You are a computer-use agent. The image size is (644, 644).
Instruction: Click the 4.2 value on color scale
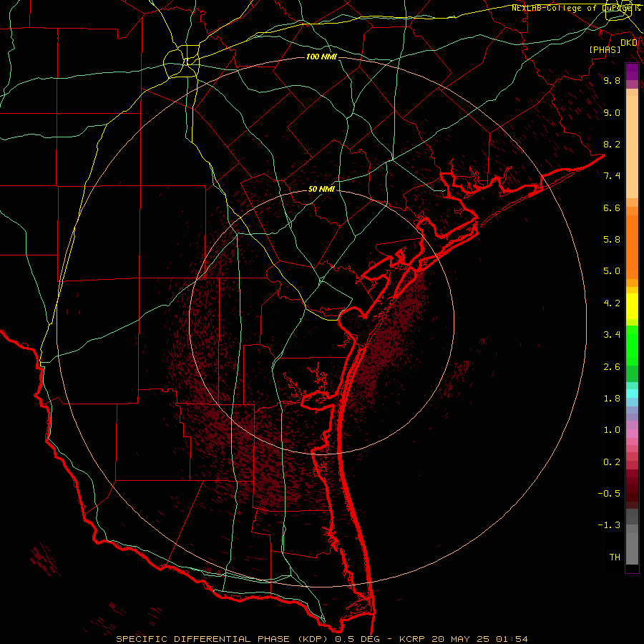point(612,303)
